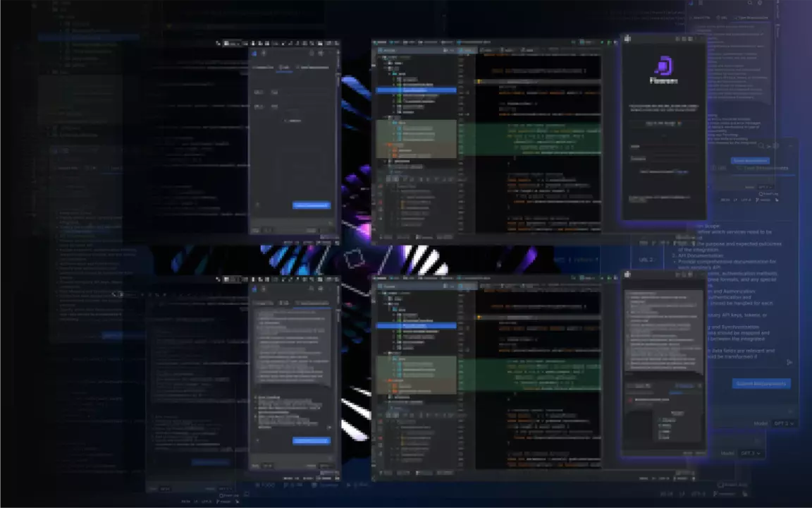Image resolution: width=812 pixels, height=508 pixels.
Task: Click the Flexum plugin logo icon
Action: point(663,68)
